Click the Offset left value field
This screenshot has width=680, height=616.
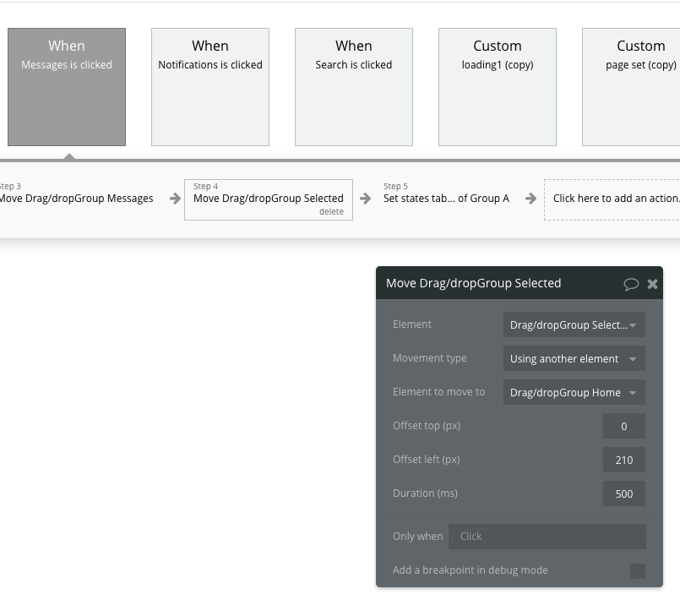624,460
